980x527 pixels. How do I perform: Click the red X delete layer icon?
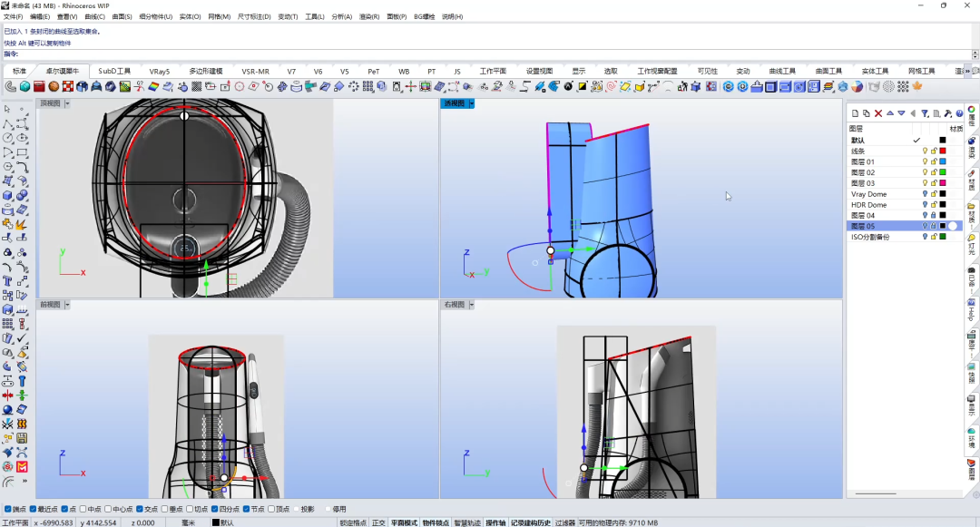[878, 113]
